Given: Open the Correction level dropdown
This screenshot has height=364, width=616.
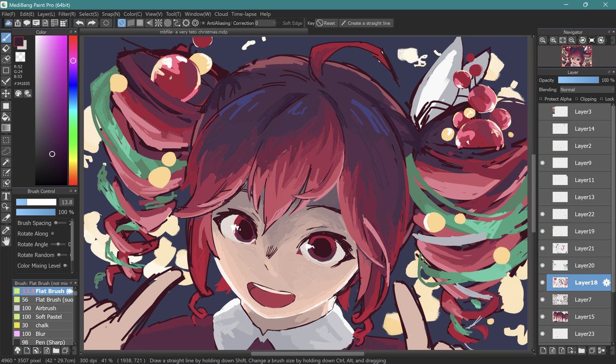Looking at the screenshot, I should 264,23.
